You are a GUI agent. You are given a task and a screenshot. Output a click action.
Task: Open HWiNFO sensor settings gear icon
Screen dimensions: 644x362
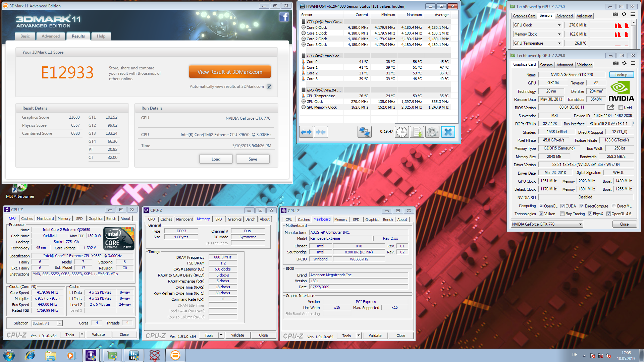(432, 132)
